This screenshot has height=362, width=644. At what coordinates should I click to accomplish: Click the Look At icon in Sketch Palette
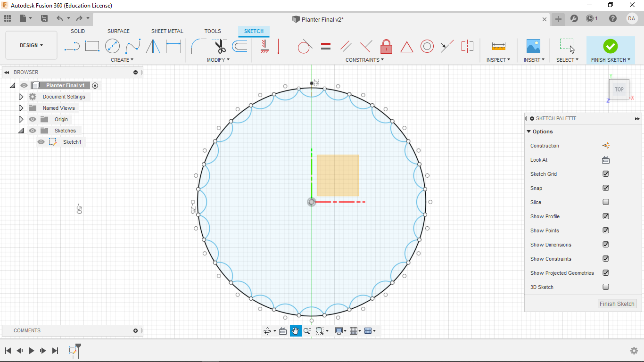[606, 160]
